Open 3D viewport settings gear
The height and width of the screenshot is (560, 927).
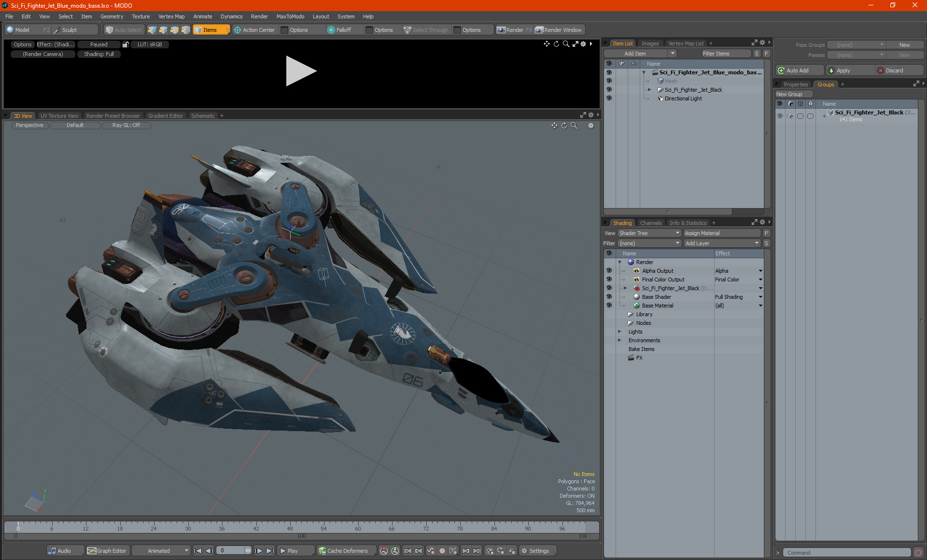(x=590, y=126)
